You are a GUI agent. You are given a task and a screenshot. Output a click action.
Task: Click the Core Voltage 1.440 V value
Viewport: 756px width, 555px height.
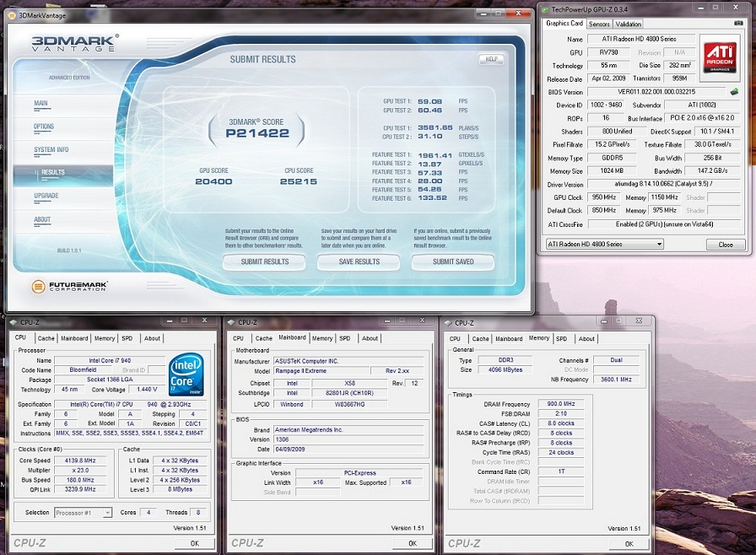point(147,390)
